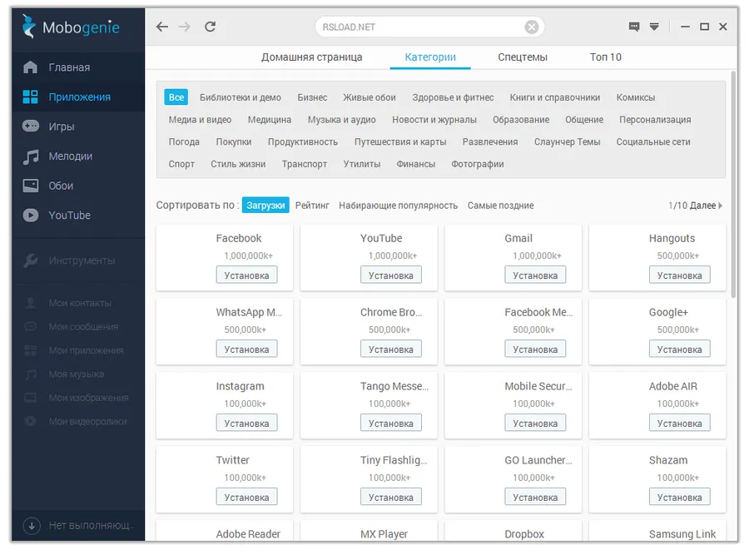The width and height of the screenshot is (749, 560).
Task: Switch to Категории tab
Action: click(x=430, y=57)
